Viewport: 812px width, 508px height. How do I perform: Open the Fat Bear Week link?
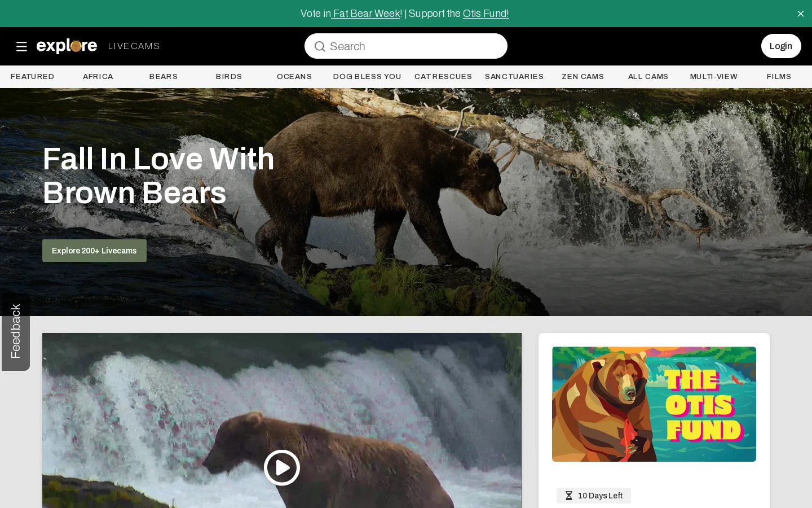point(367,14)
